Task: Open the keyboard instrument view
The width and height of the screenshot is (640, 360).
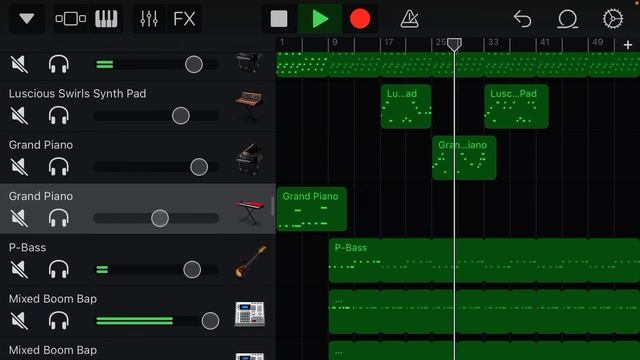Action: [x=106, y=19]
